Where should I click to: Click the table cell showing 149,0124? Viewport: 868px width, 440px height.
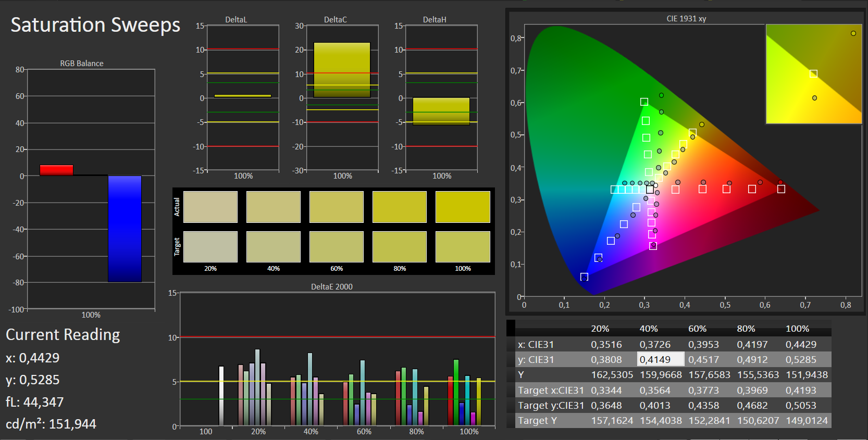(807, 420)
